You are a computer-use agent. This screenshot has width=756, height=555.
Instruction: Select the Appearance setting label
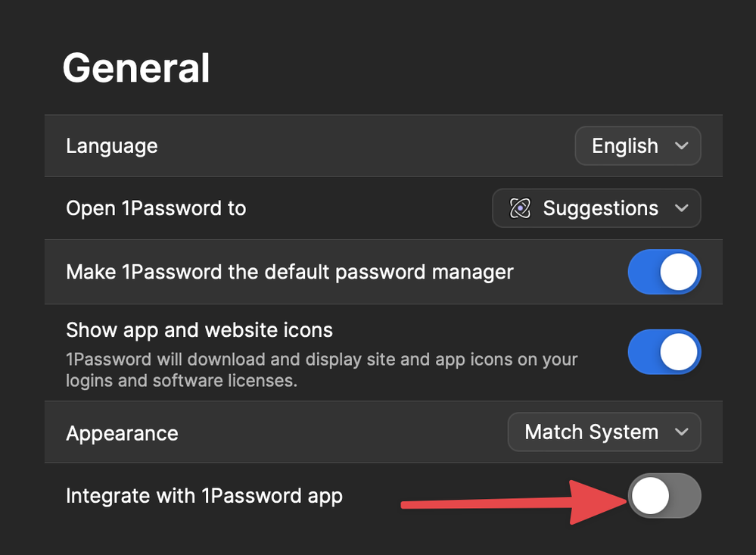pos(122,433)
